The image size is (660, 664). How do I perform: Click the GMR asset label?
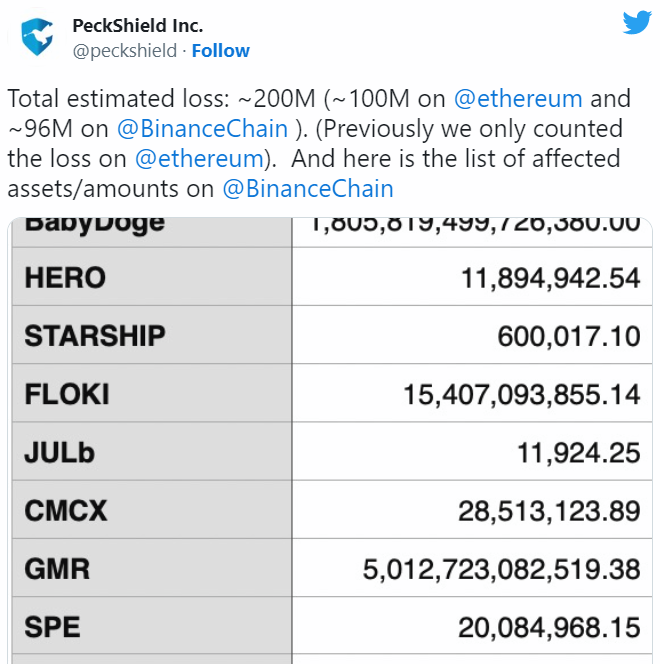[57, 569]
